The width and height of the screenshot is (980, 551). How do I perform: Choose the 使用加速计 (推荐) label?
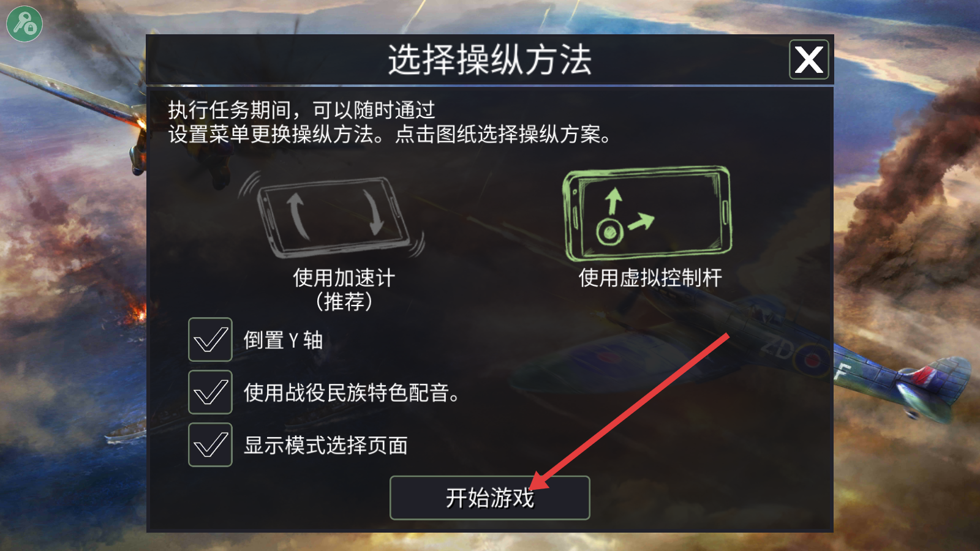pos(344,289)
